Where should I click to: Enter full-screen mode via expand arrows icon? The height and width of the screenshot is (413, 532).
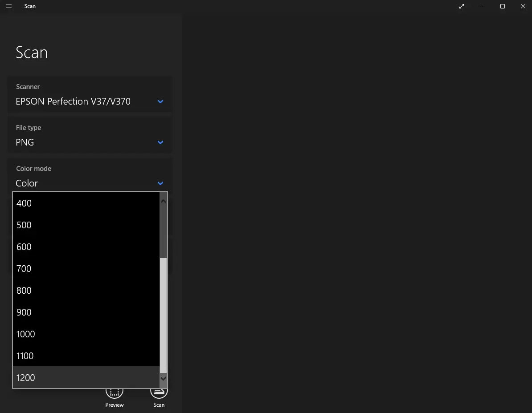point(462,6)
